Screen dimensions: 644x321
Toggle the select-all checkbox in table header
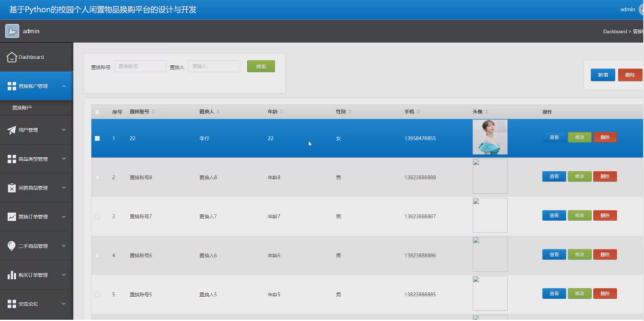click(97, 112)
